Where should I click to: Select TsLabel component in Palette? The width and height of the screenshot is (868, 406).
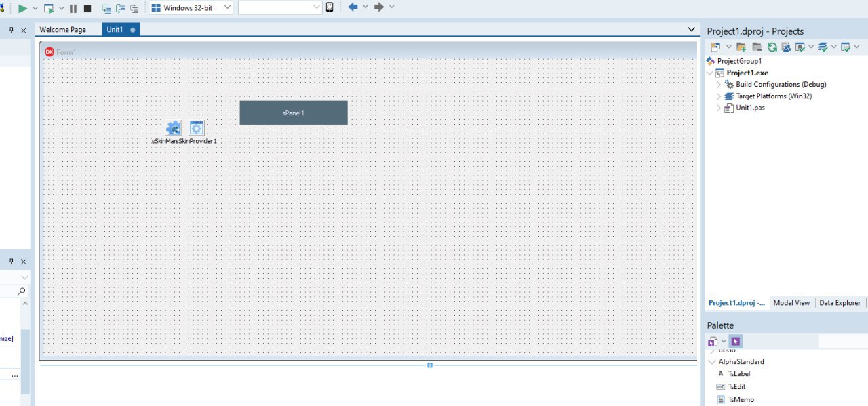click(738, 374)
